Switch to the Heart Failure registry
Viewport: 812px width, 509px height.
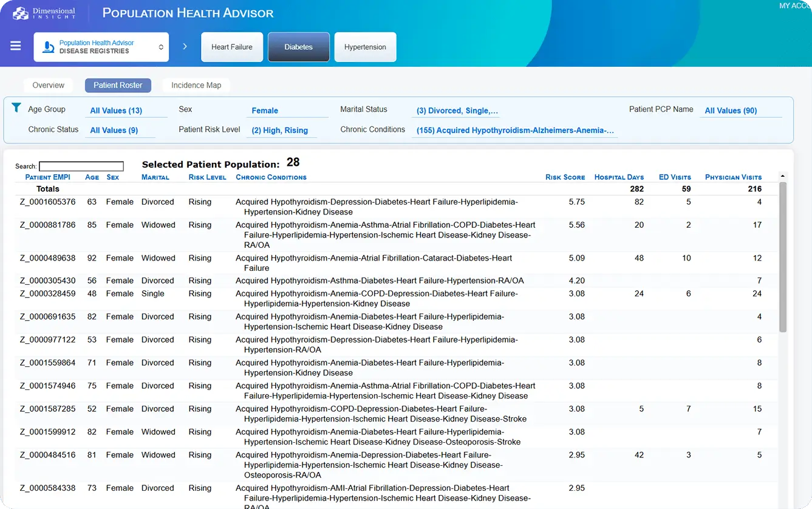[x=232, y=47]
